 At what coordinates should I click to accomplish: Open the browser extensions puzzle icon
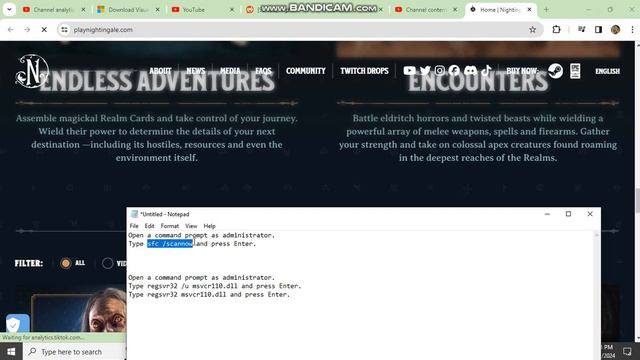556,29
